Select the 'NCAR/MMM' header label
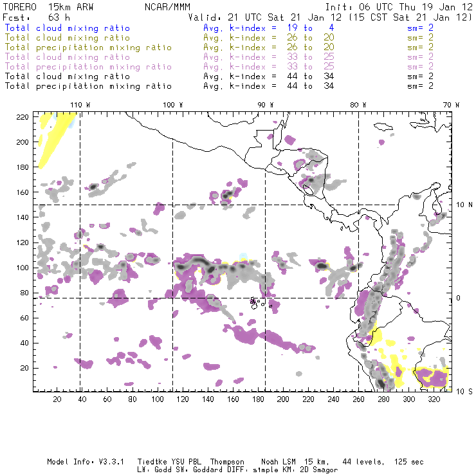The width and height of the screenshot is (476, 476). (168, 7)
